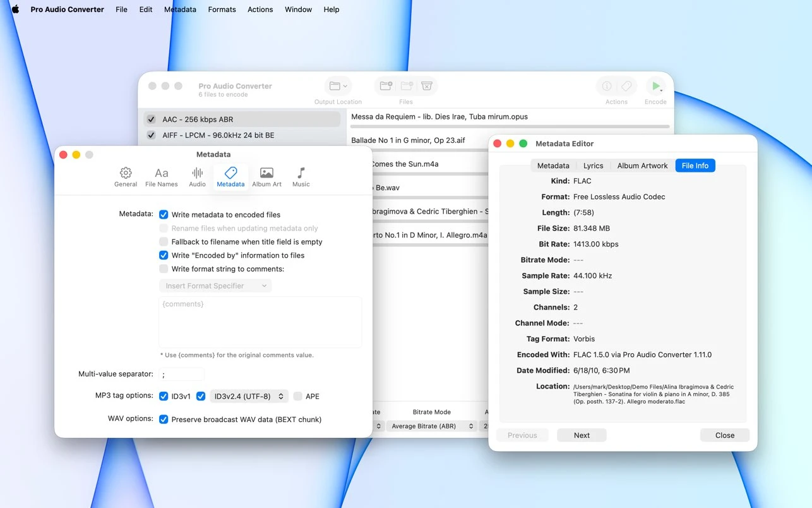Select the Metadata preferences pane icon
This screenshot has height=508, width=812.
(x=230, y=177)
